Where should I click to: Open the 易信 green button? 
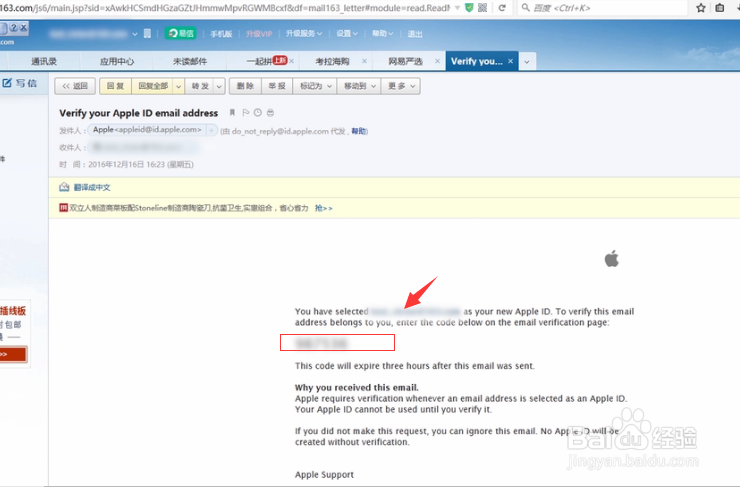[181, 34]
